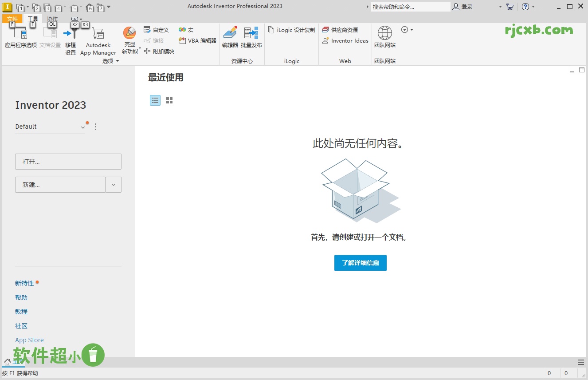Open 应用程序选项 (Application Options)
The width and height of the screenshot is (588, 380).
pyautogui.click(x=20, y=38)
